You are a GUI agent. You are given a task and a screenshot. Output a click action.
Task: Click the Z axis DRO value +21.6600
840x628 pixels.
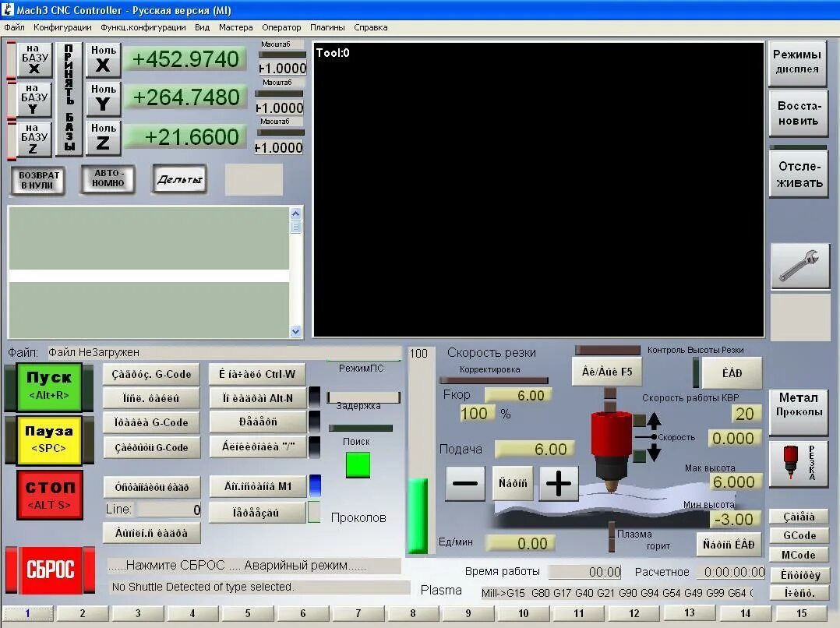click(185, 136)
